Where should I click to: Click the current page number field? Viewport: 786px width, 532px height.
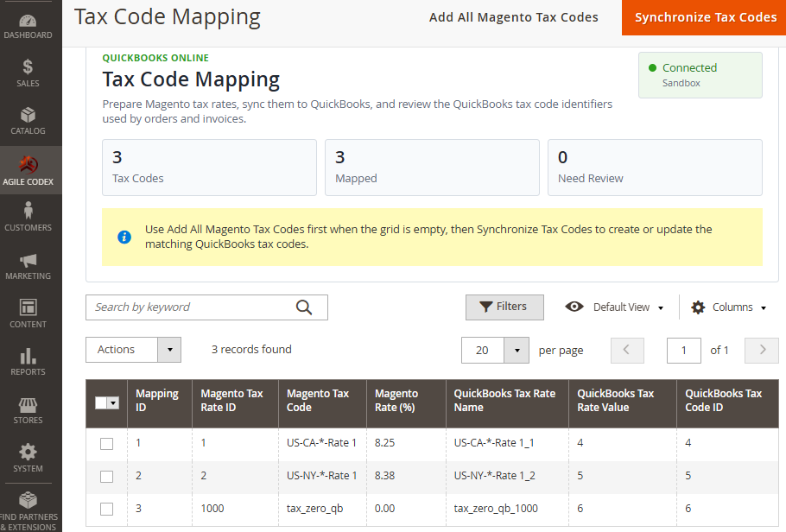coord(684,350)
